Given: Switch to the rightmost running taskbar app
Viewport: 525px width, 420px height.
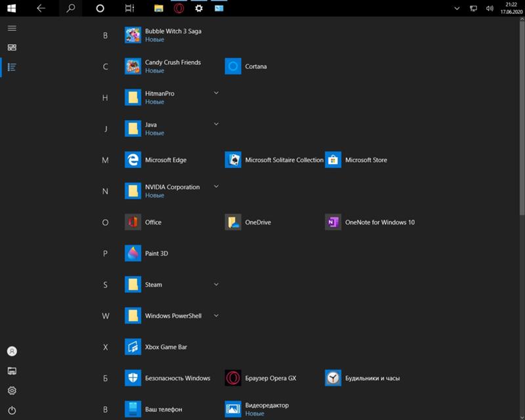Looking at the screenshot, I should pos(219,8).
